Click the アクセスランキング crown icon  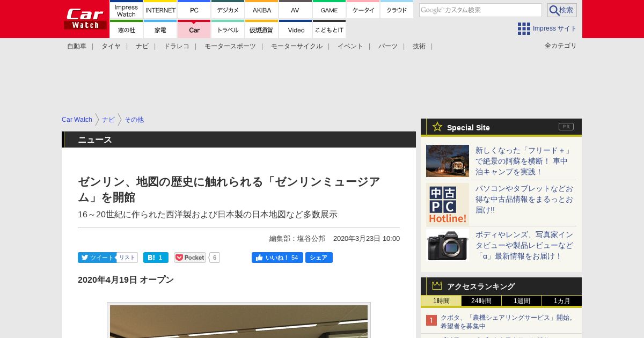pyautogui.click(x=437, y=285)
